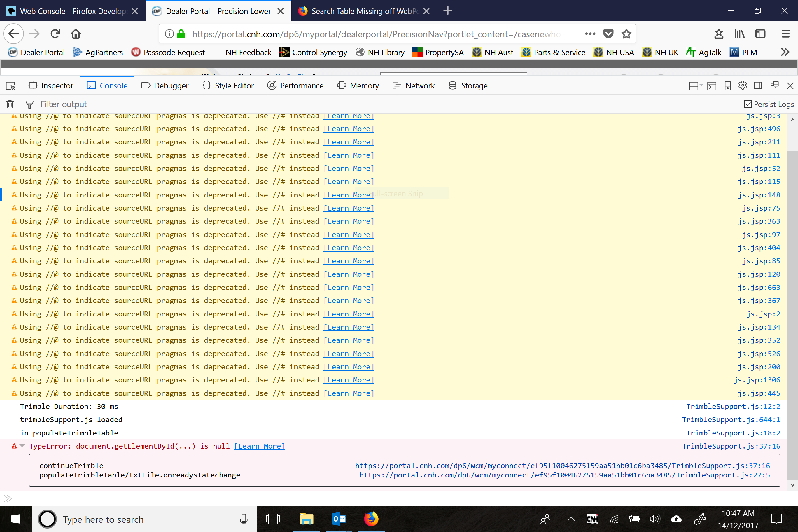
Task: Open the iframe selector dropdown
Action: click(696, 86)
